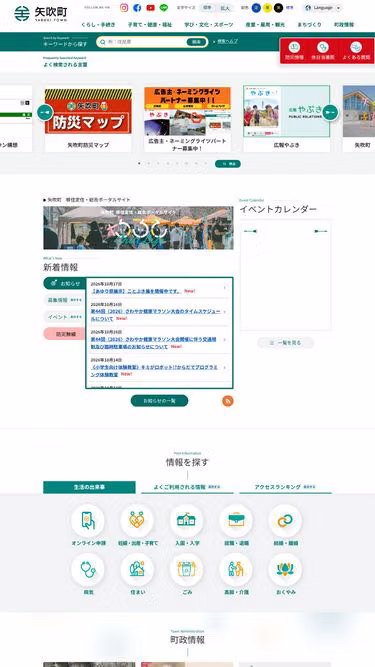Click the 検索 search button
This screenshot has width=375, height=667.
[x=196, y=42]
